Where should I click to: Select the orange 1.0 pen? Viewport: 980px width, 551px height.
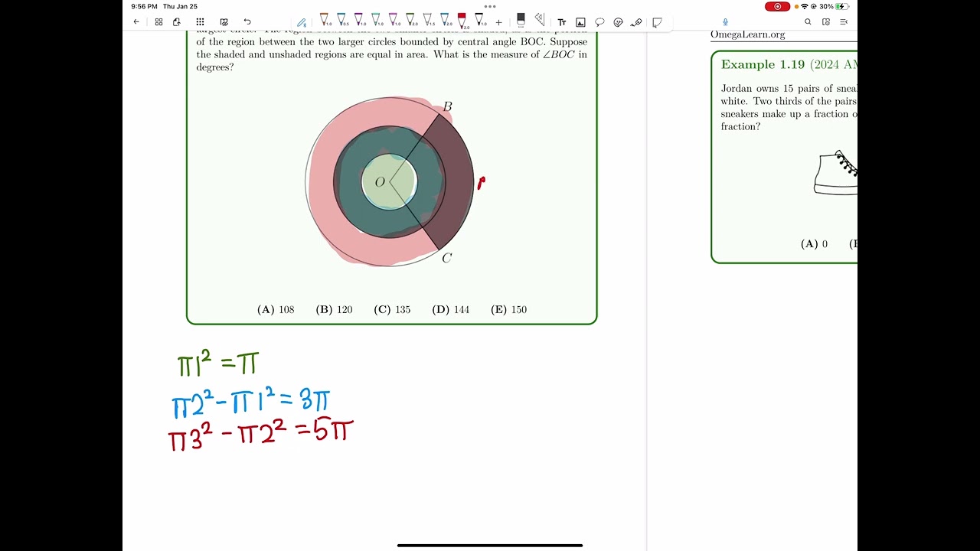tap(325, 20)
